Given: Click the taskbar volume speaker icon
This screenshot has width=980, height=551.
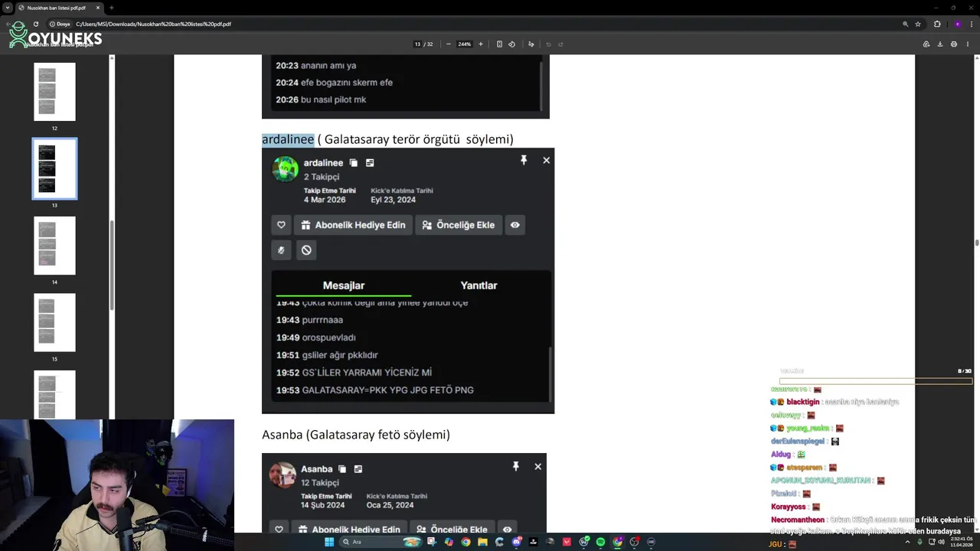Looking at the screenshot, I should [x=941, y=542].
